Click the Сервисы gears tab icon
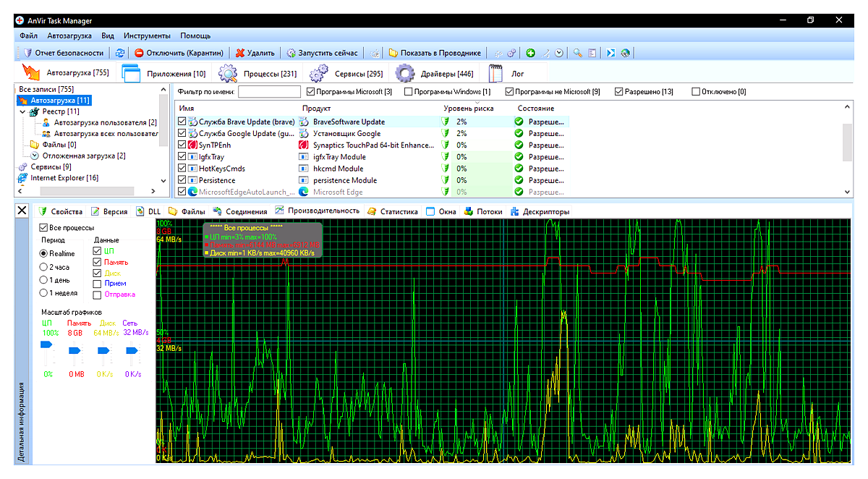This screenshot has height=479, width=868. click(320, 74)
